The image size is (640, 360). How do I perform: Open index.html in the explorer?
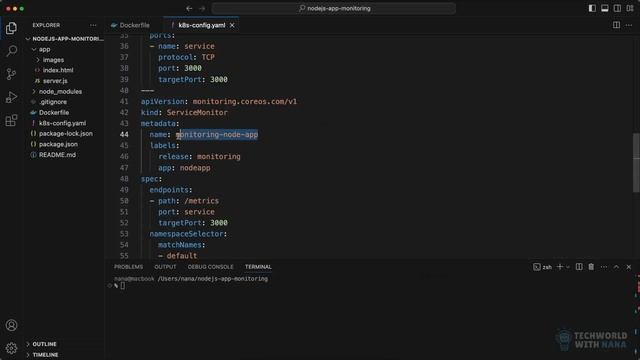pos(58,70)
